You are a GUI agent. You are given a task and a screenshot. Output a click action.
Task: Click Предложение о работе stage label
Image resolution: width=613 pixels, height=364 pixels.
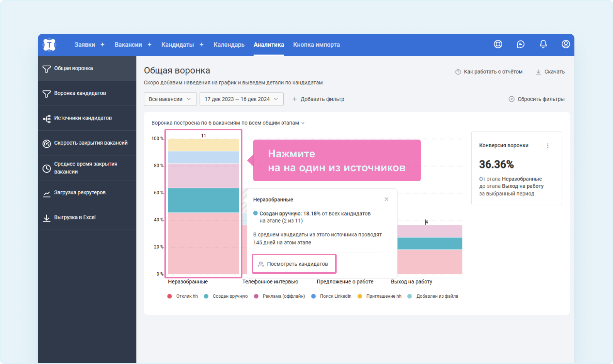coord(345,282)
